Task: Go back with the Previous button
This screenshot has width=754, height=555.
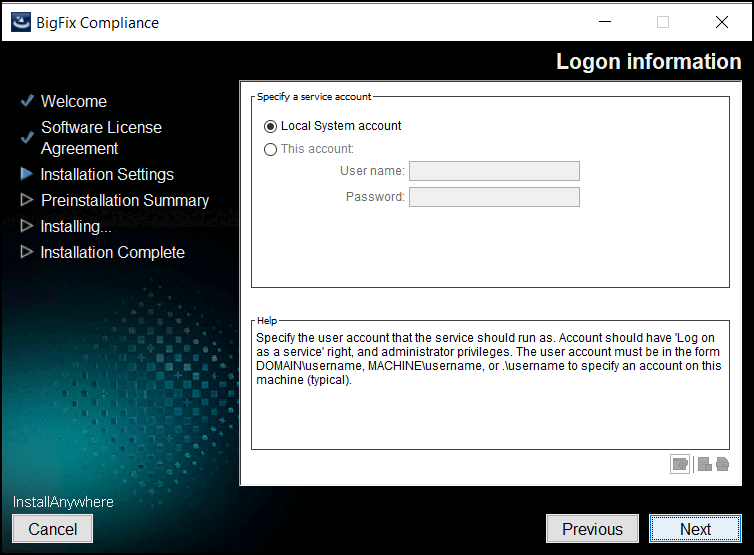Action: coord(592,529)
